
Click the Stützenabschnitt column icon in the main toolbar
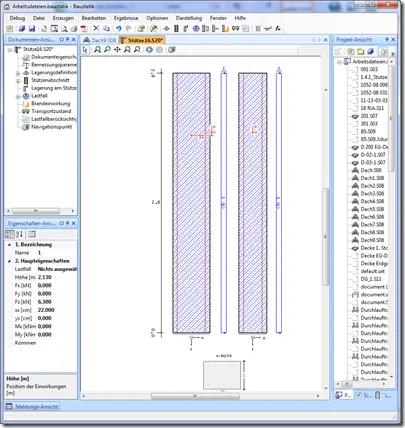[176, 29]
